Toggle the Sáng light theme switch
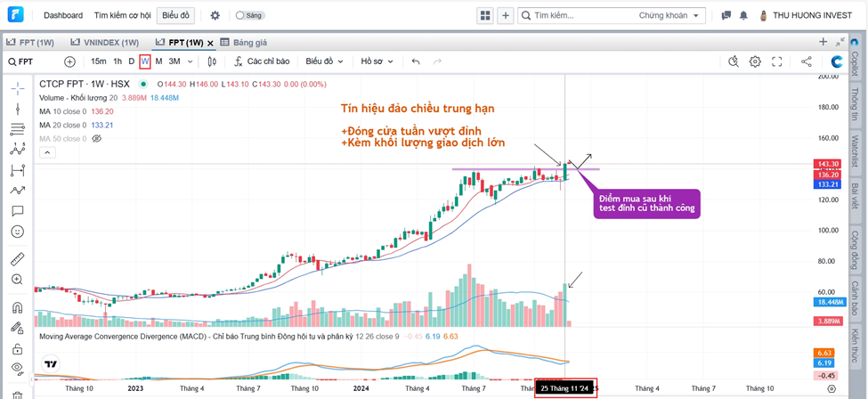 click(250, 15)
